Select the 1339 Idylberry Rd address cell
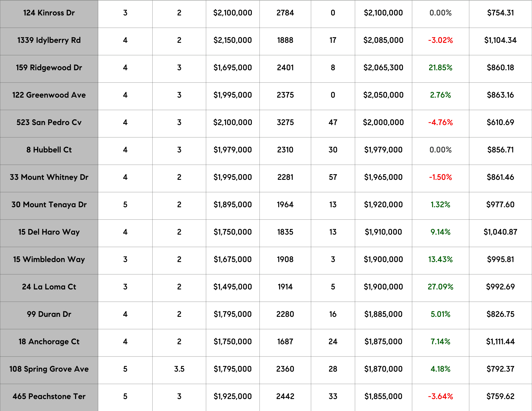The image size is (532, 411). pyautogui.click(x=49, y=40)
